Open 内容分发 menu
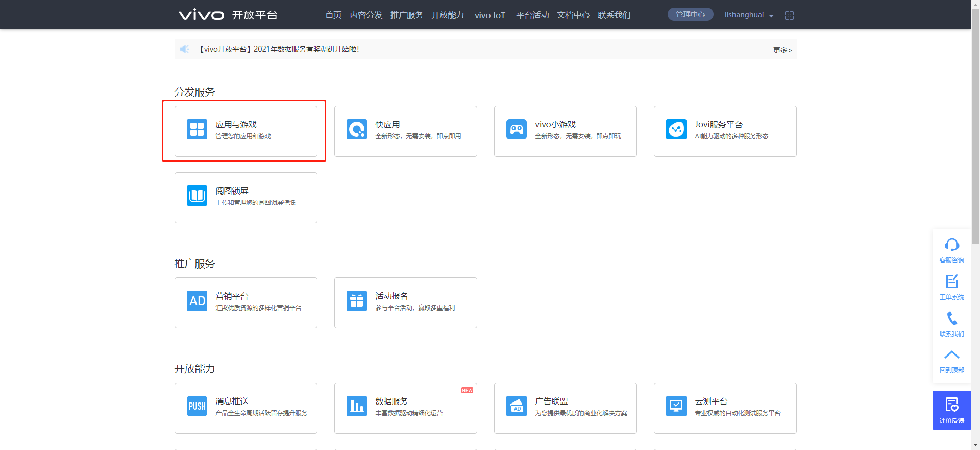 (x=366, y=15)
